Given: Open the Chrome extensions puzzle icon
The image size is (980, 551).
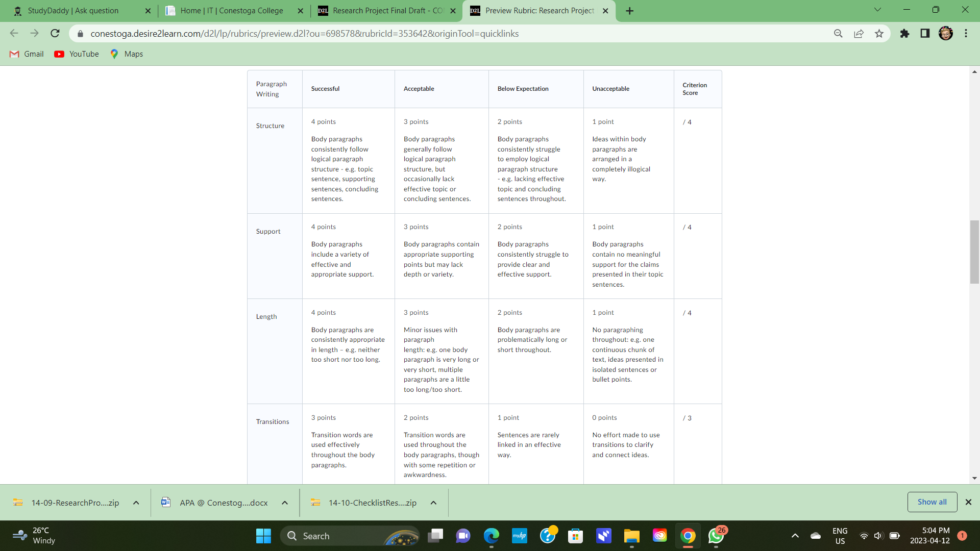Looking at the screenshot, I should (904, 34).
